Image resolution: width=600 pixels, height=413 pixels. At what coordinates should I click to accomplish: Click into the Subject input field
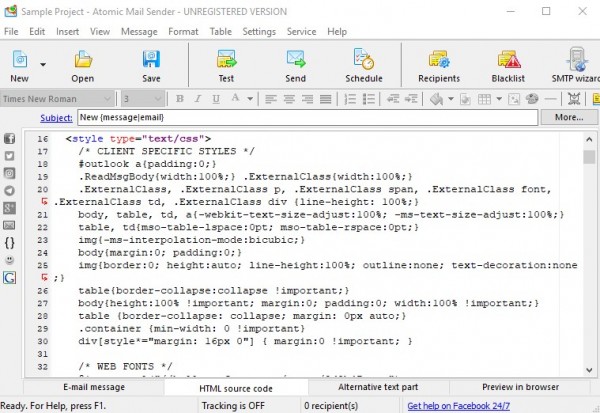(308, 117)
